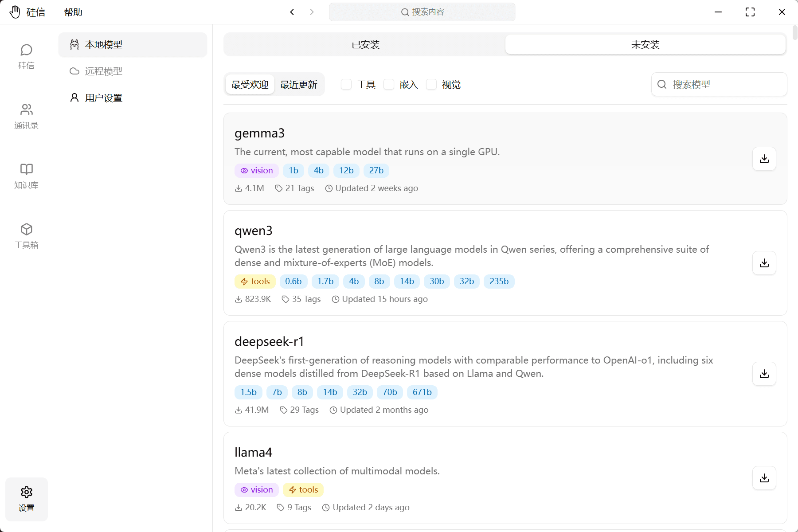Enable the 视觉 filter checkbox
Viewport: 798px width, 532px height.
point(431,84)
